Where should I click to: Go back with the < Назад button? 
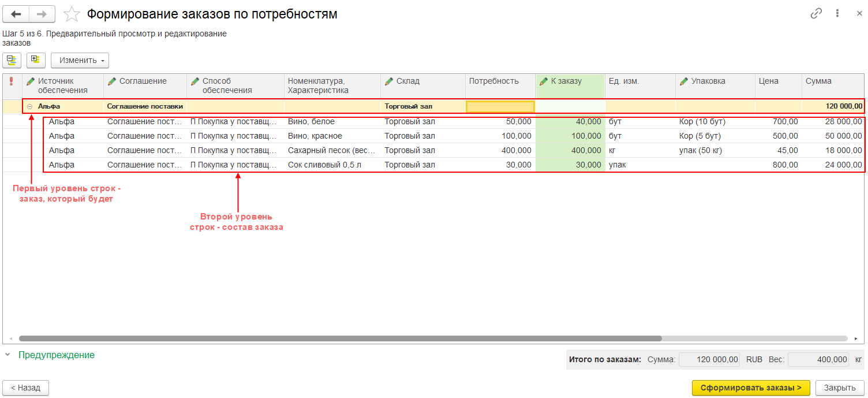(x=26, y=388)
